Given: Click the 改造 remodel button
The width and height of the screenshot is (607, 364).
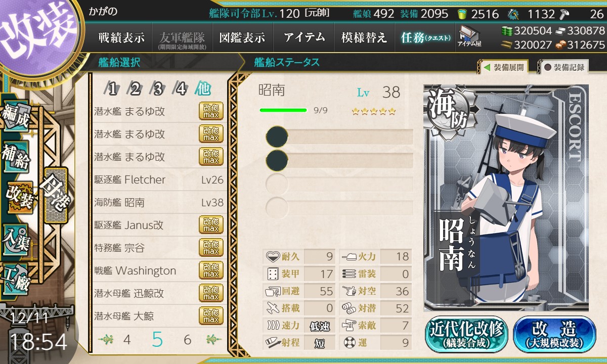Looking at the screenshot, I should coord(554,334).
